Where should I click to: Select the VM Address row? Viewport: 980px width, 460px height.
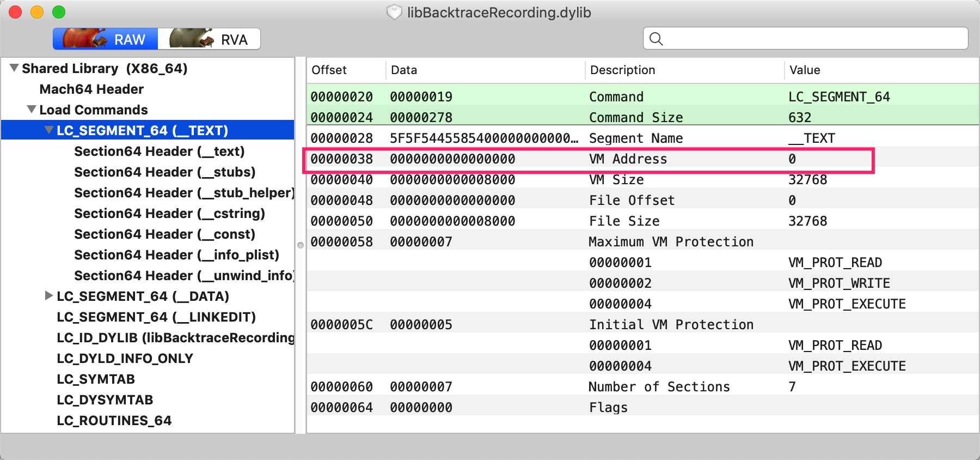click(588, 159)
